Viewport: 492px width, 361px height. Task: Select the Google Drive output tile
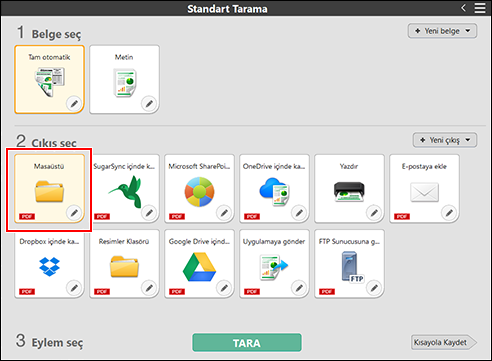click(199, 263)
